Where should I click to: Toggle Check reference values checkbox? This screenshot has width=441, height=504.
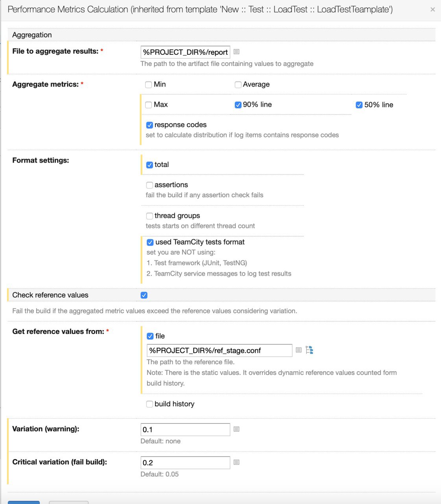point(144,295)
